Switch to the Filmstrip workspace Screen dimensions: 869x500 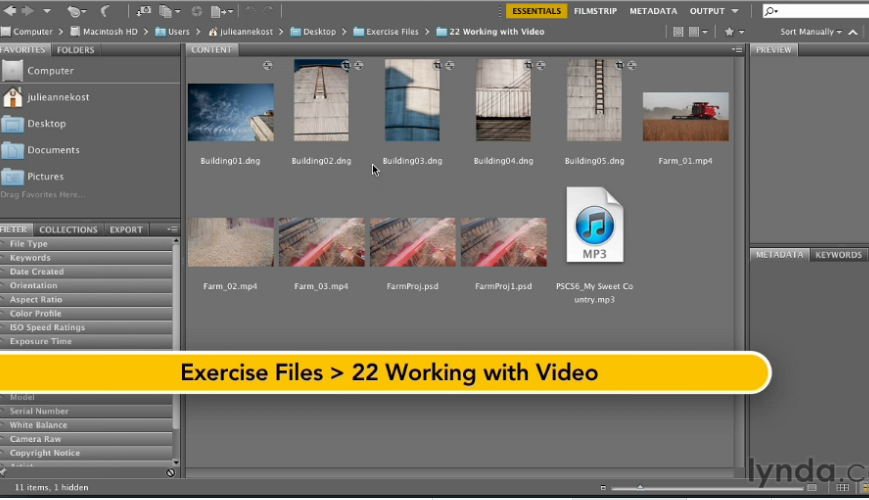coord(595,11)
